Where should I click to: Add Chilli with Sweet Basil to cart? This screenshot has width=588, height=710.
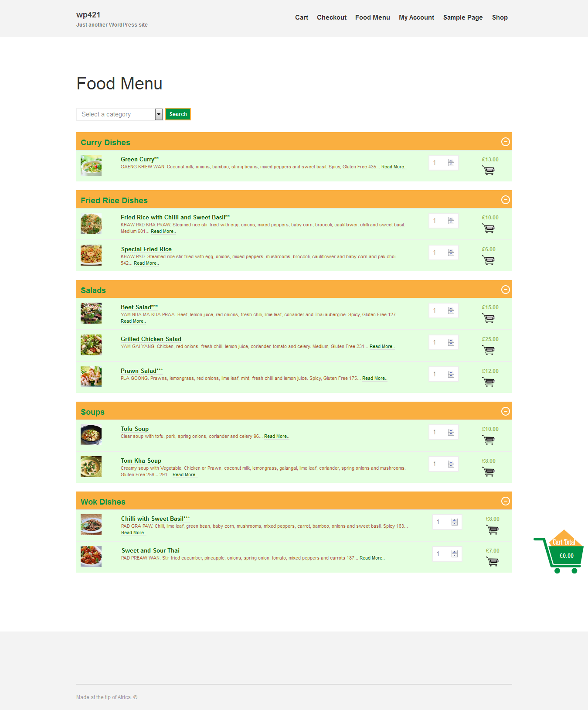492,530
